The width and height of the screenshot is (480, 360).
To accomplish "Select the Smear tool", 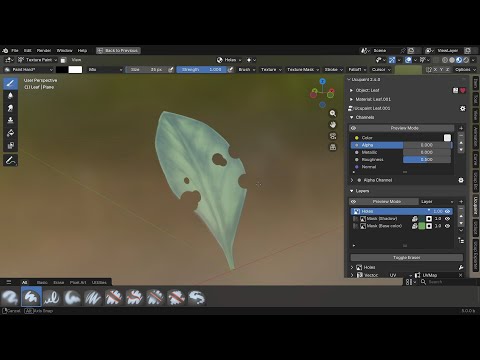I will coord(10,108).
